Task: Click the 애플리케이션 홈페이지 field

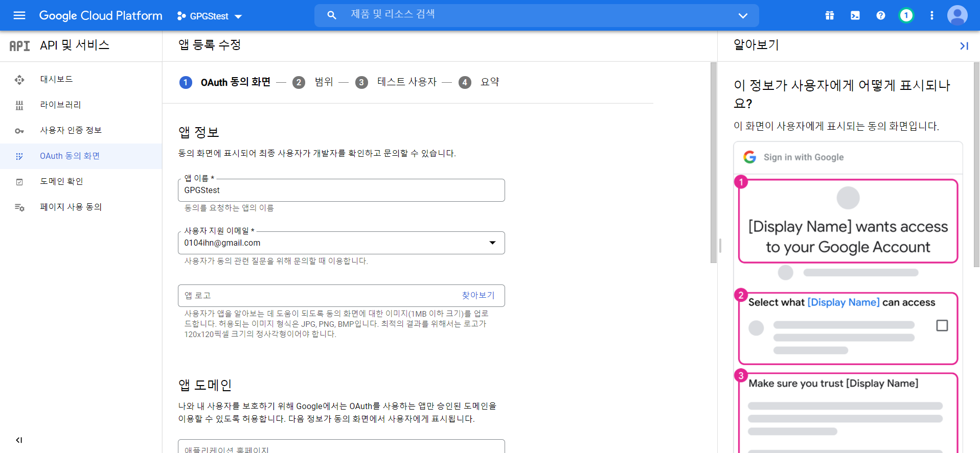Action: [x=341, y=446]
